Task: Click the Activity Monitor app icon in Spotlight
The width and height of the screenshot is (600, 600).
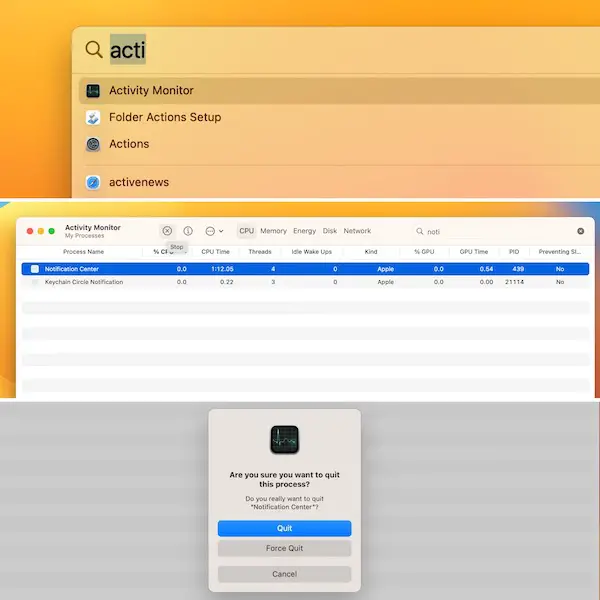Action: click(x=93, y=91)
